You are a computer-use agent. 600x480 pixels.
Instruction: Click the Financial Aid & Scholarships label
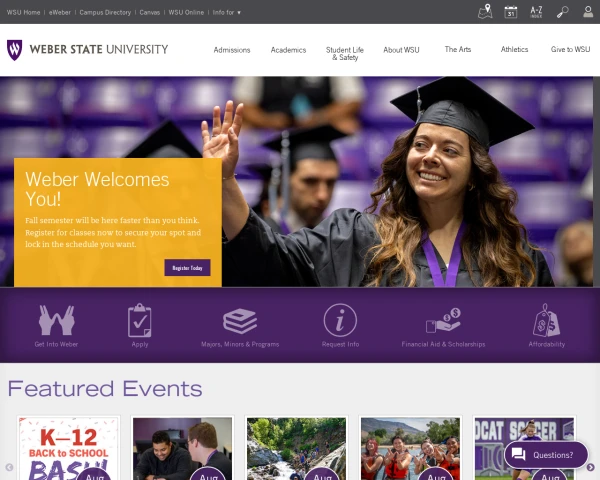click(x=443, y=344)
